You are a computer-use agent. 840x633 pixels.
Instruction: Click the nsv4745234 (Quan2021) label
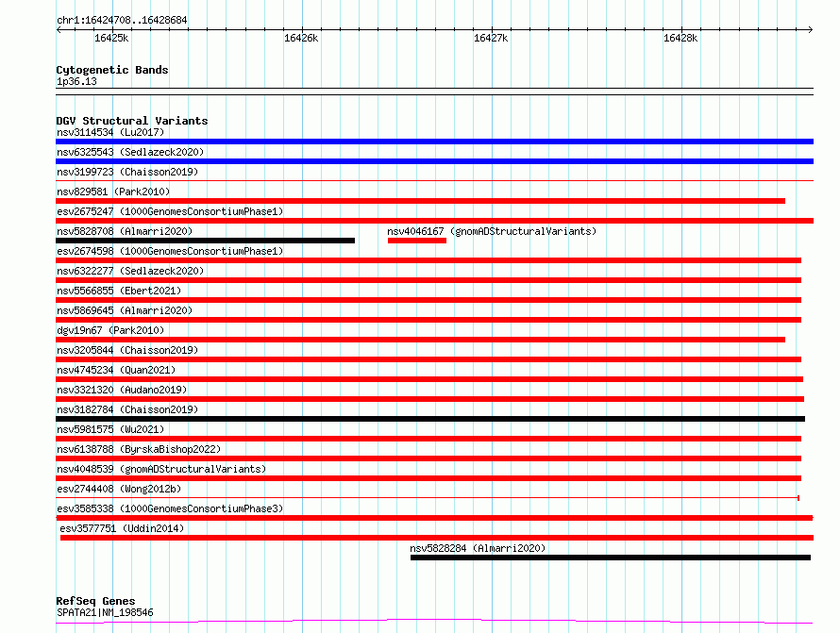click(x=116, y=370)
